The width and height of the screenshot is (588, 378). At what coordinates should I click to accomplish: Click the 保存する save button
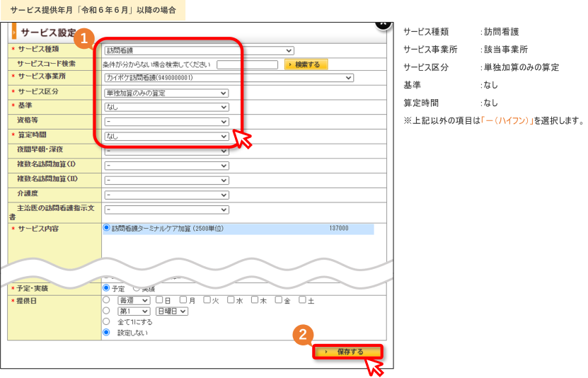click(347, 352)
